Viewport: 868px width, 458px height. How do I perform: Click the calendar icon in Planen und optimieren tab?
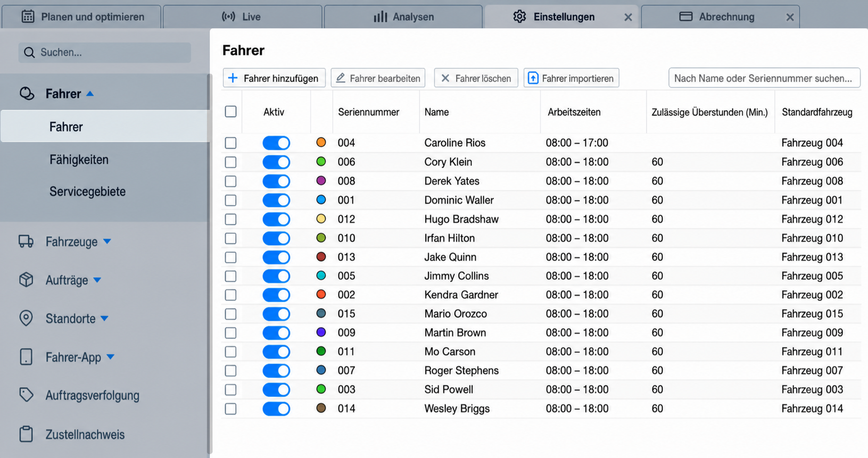tap(28, 16)
